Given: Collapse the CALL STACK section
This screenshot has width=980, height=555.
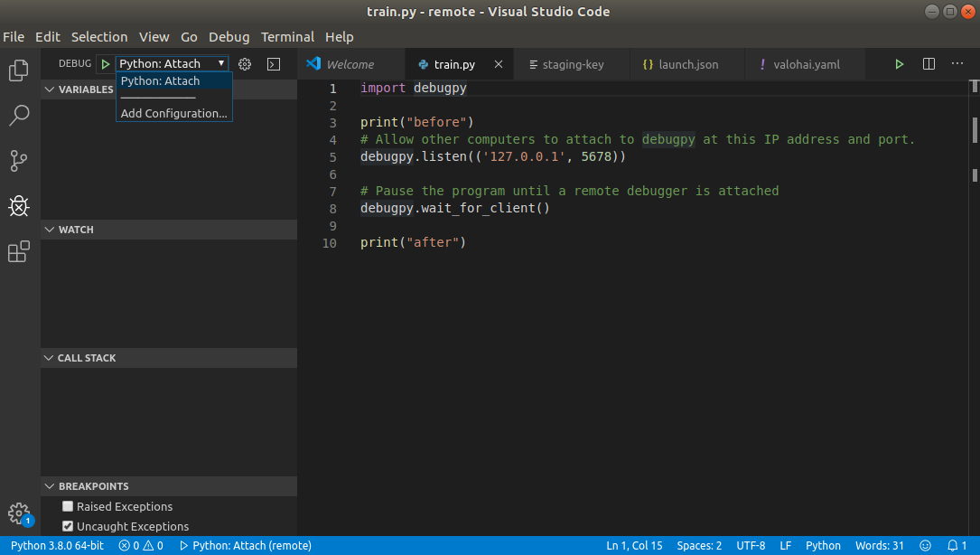Looking at the screenshot, I should (169, 358).
